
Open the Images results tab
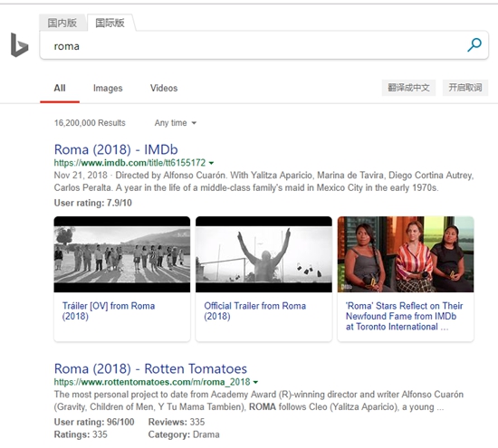[x=108, y=88]
